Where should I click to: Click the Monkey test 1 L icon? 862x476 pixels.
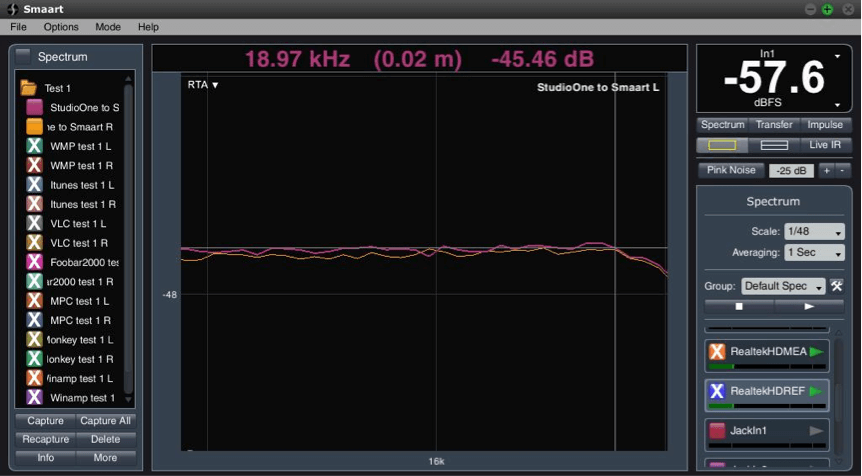[x=34, y=339]
